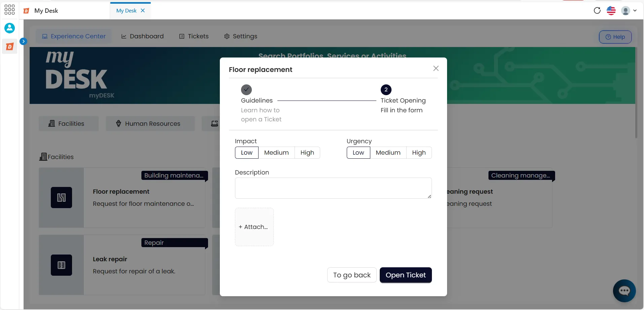Open the Floor replacement service title

click(x=121, y=192)
